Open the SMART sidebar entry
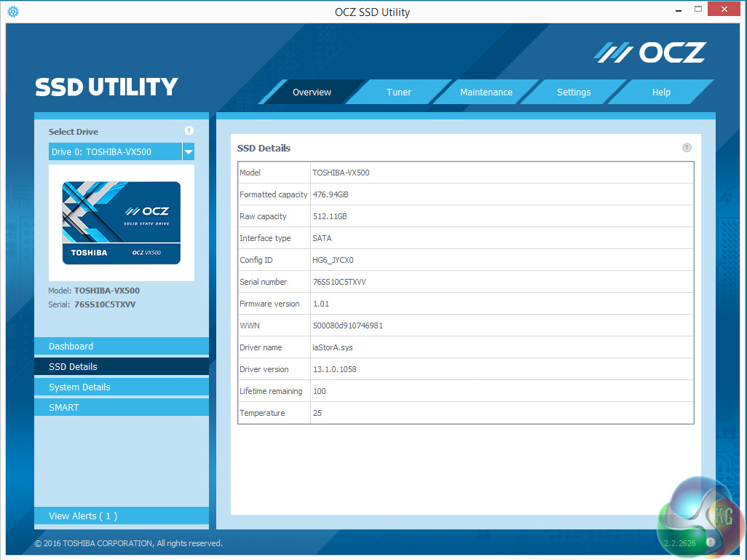Viewport: 747px width, 560px height. click(x=121, y=408)
